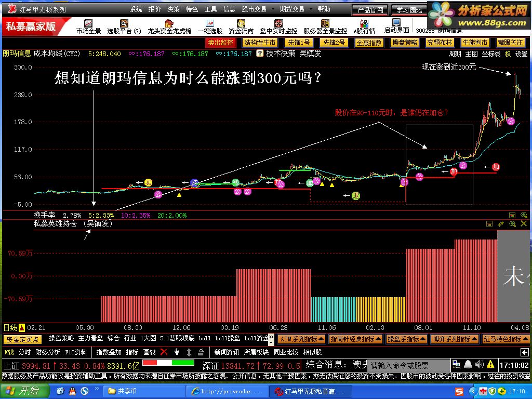This screenshot has height=399, width=532.
Task: Click the bell alert icon in status bar
Action: point(468,364)
